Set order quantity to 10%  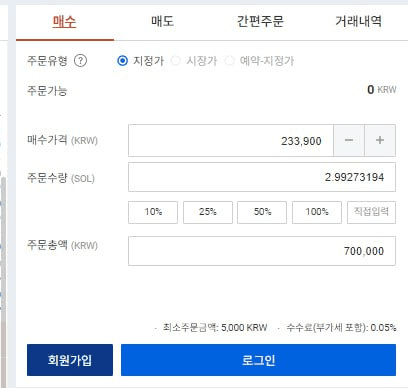153,212
